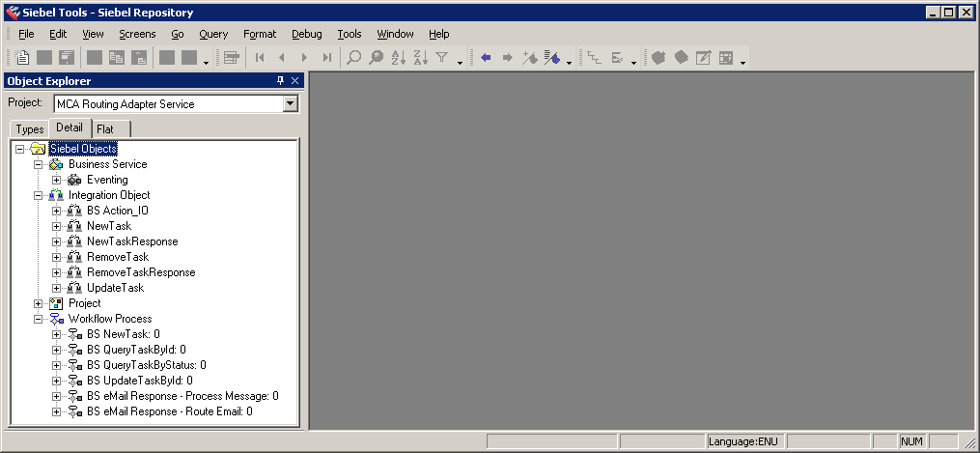Go to the first record
Image resolution: width=980 pixels, height=453 pixels.
260,58
